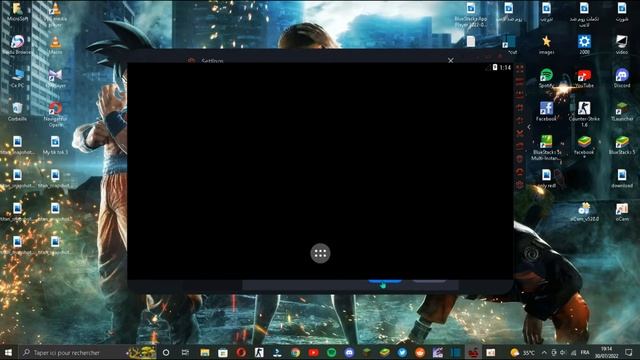Open the TLauncher desktop shortcut
Image resolution: width=640 pixels, height=360 pixels.
click(x=622, y=111)
